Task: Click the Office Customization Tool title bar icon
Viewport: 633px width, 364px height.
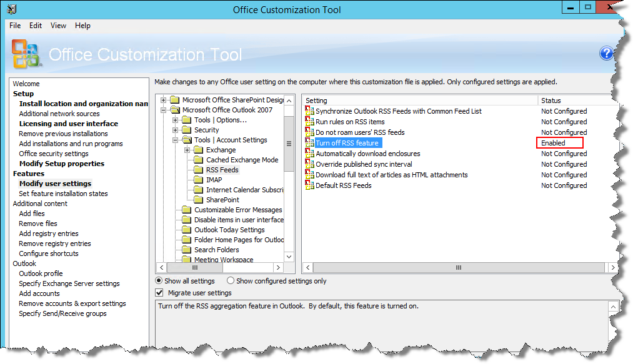Action: 12,9
